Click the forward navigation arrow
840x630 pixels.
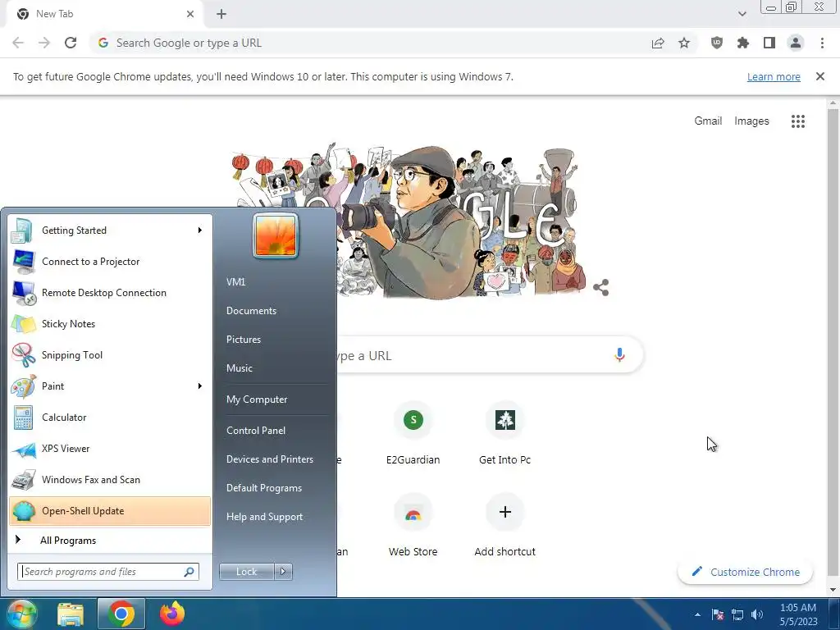click(x=44, y=43)
